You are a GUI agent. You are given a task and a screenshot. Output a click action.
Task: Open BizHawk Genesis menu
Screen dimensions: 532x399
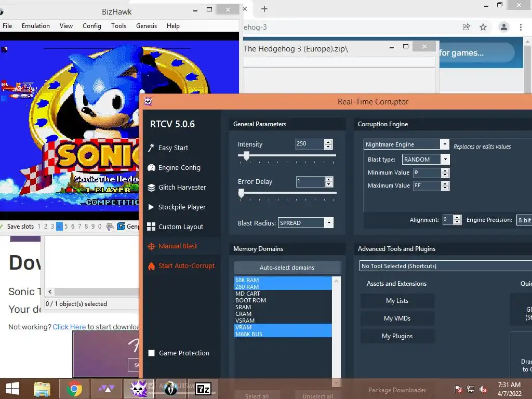click(x=147, y=26)
